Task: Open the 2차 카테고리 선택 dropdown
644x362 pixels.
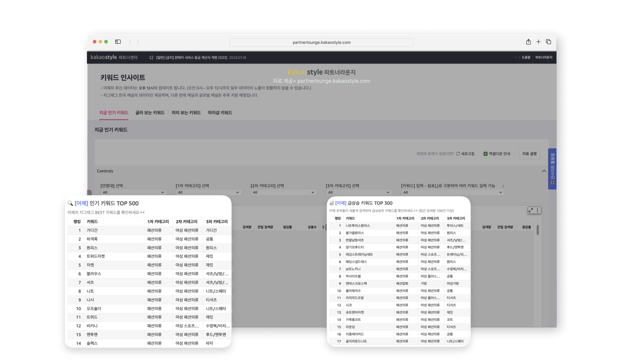Action: click(x=284, y=192)
